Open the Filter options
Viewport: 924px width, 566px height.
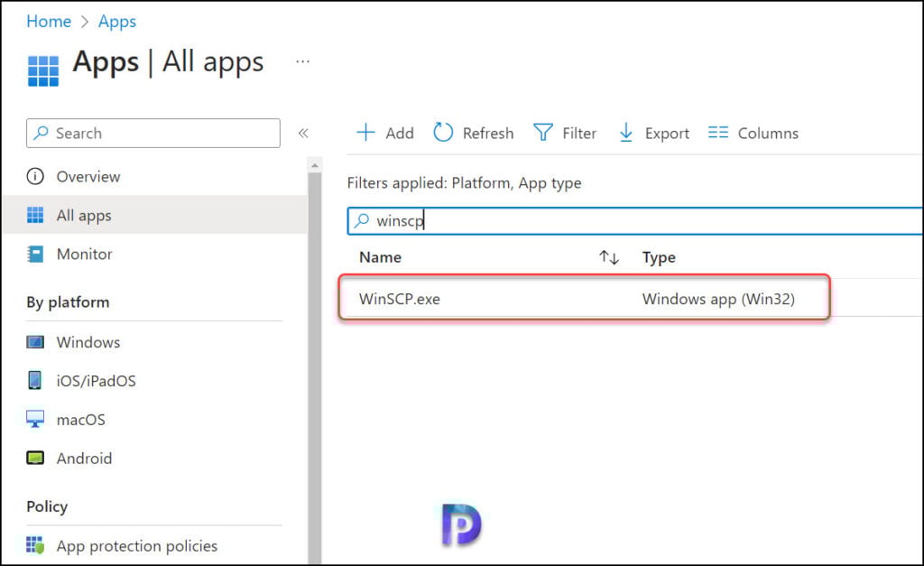[x=565, y=134]
